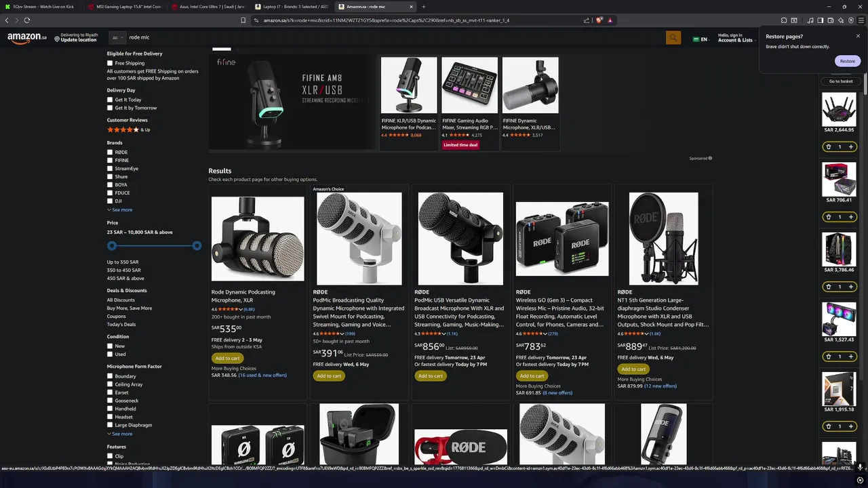Open the All search category dropdown

pos(117,38)
